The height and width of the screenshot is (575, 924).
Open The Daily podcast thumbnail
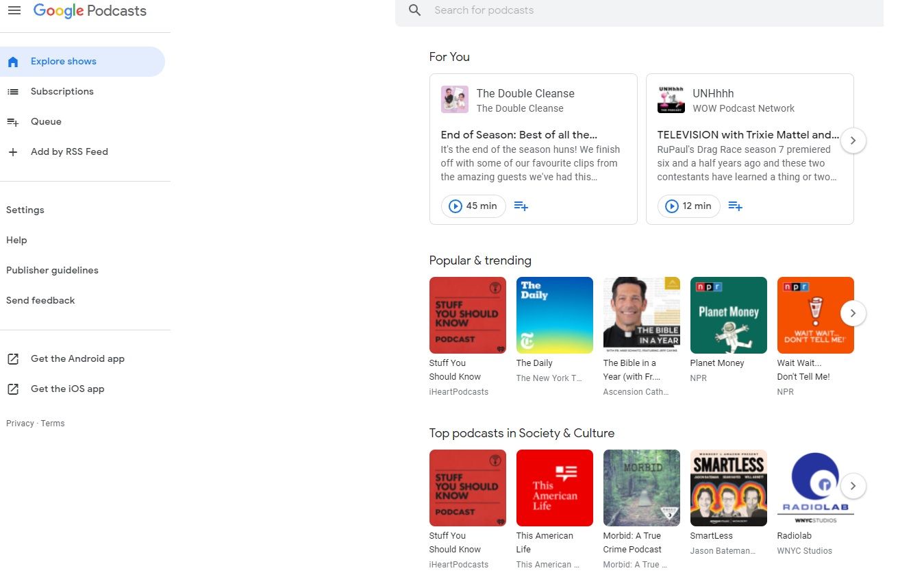[x=555, y=315]
